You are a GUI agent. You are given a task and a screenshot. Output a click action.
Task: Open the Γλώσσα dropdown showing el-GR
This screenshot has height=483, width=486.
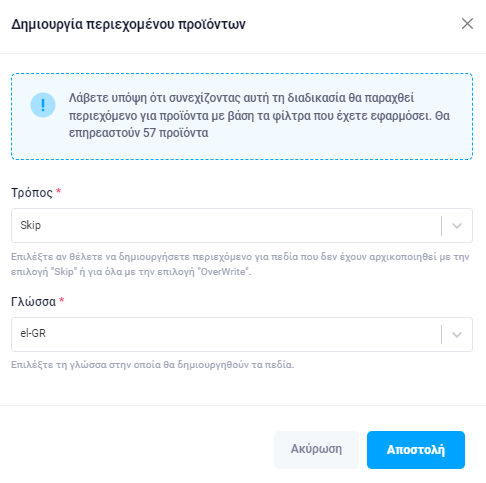(242, 334)
